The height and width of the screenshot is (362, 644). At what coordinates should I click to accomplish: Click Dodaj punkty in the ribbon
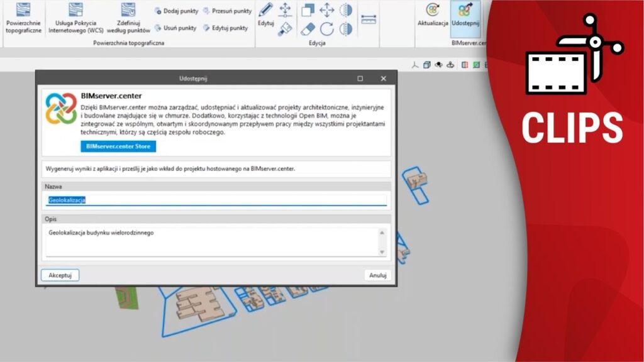coord(176,11)
